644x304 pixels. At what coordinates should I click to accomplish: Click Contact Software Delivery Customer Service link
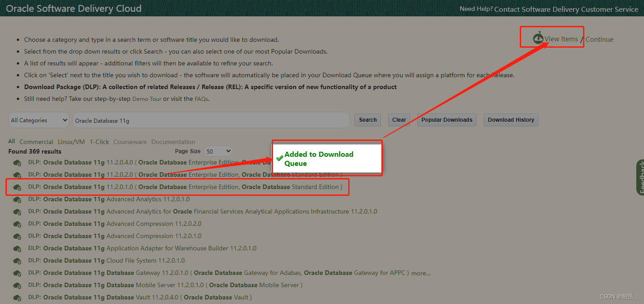pyautogui.click(x=566, y=9)
